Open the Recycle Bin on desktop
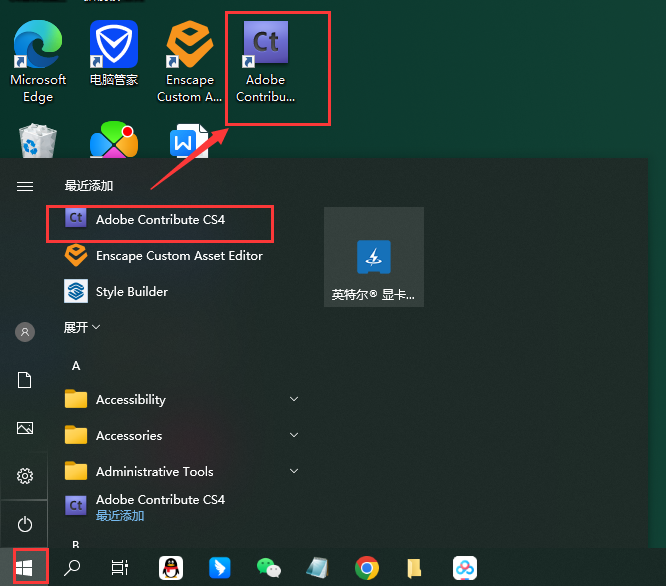Image resolution: width=666 pixels, height=586 pixels. (38, 140)
